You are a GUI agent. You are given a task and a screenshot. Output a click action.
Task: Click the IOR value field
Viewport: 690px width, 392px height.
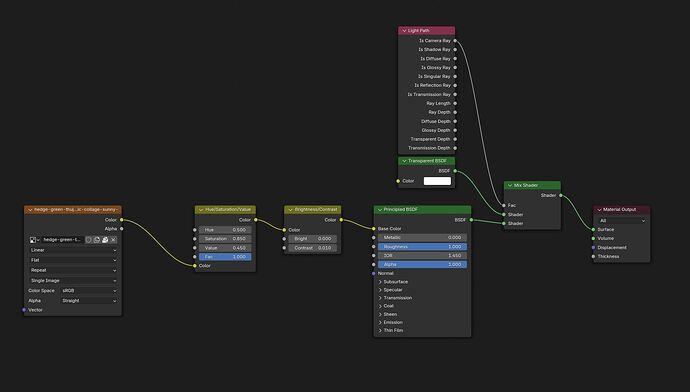(422, 256)
